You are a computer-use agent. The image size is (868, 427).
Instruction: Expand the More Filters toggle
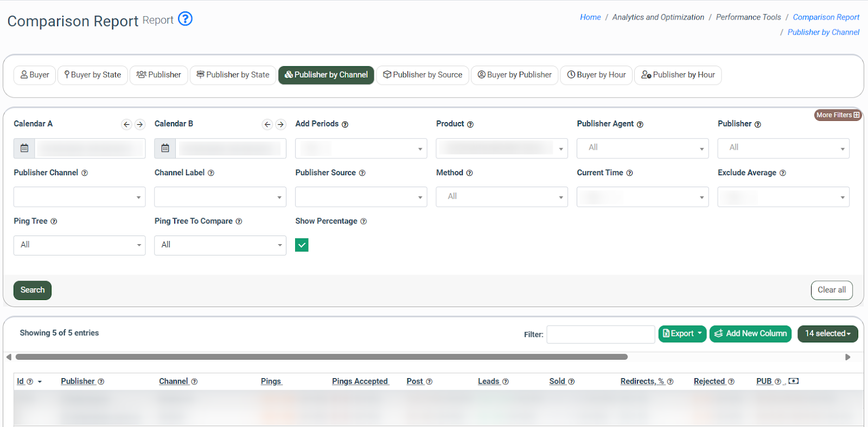[x=838, y=115]
